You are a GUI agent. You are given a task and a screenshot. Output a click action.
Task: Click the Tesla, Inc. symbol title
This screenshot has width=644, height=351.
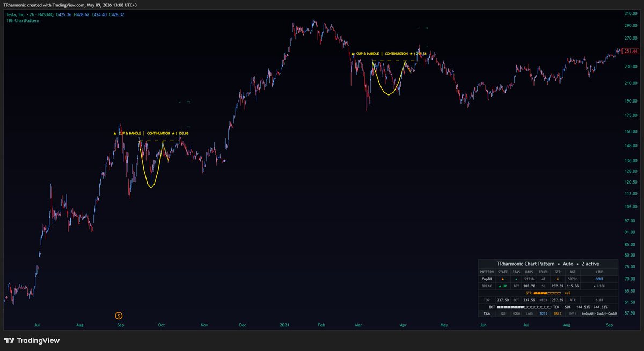tap(17, 14)
